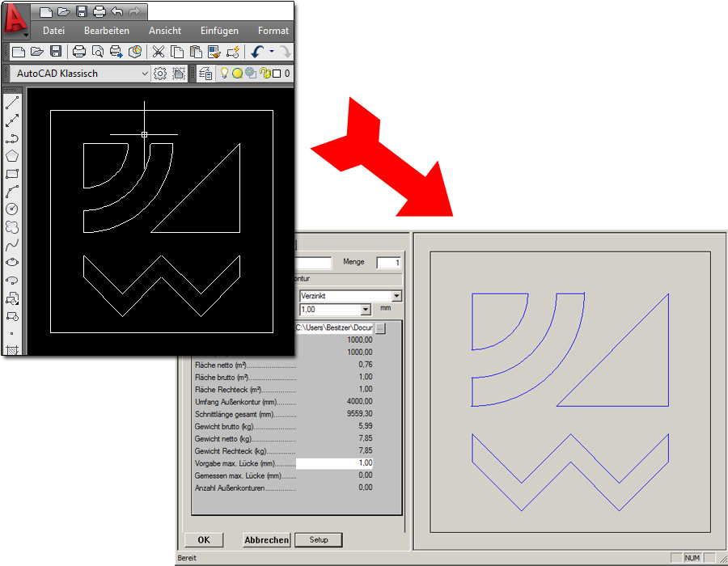
Task: Undo the last action with the Undo arrow
Action: pos(256,51)
